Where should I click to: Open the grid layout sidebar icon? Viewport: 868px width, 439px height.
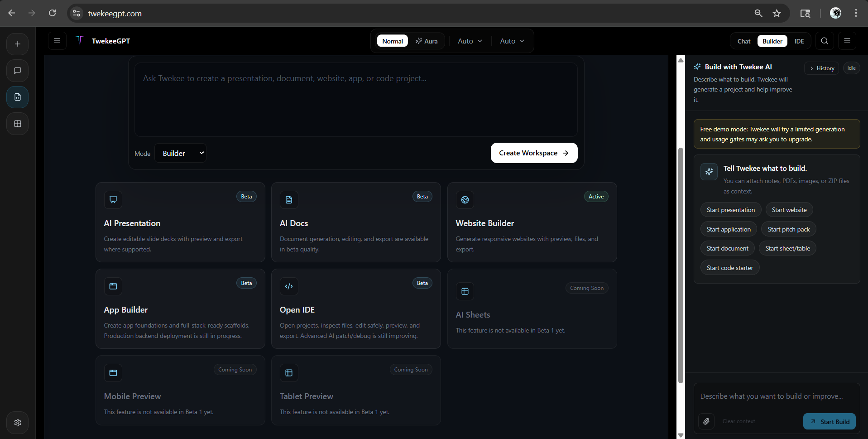18,124
